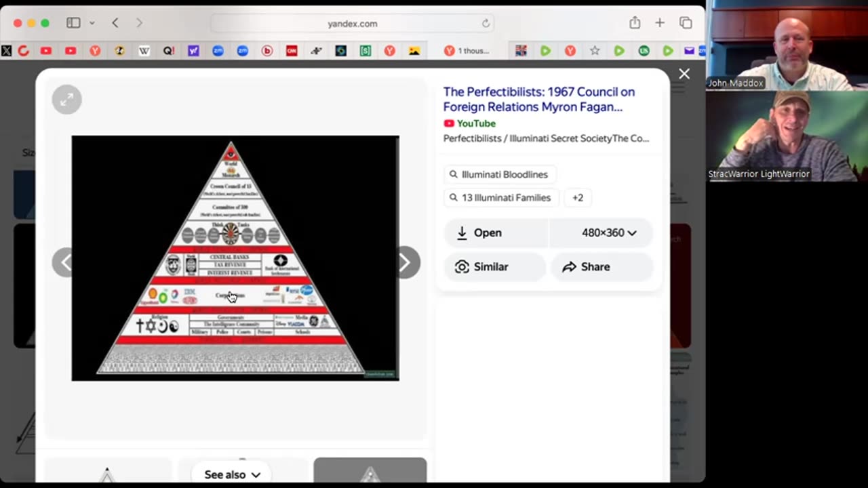Go back in Safari history

(115, 23)
